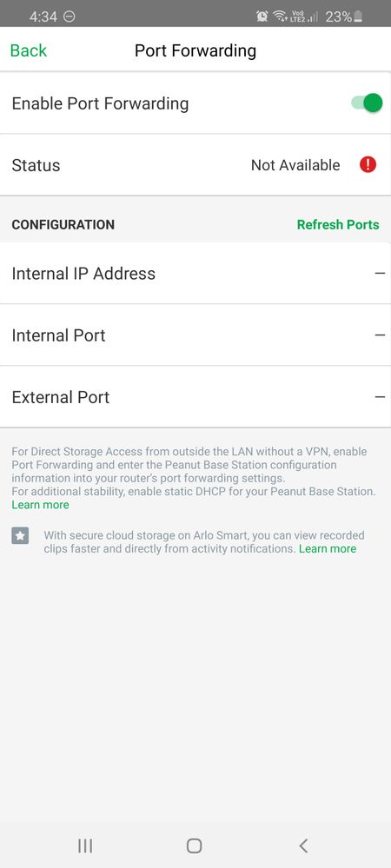The image size is (391, 868).
Task: Disable the Enable Port Forwarding switch
Action: coord(368,103)
